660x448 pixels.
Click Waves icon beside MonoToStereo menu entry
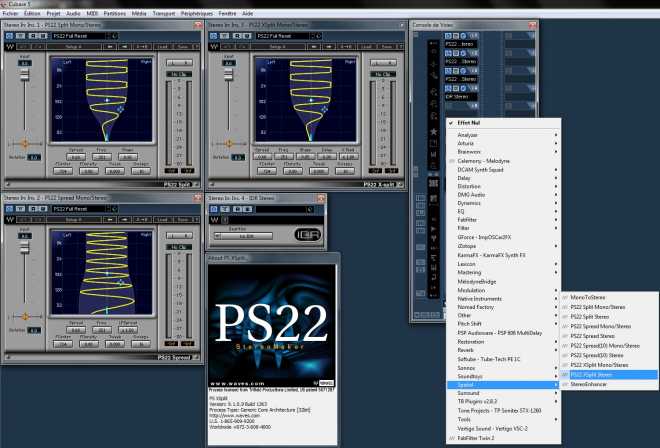point(564,297)
